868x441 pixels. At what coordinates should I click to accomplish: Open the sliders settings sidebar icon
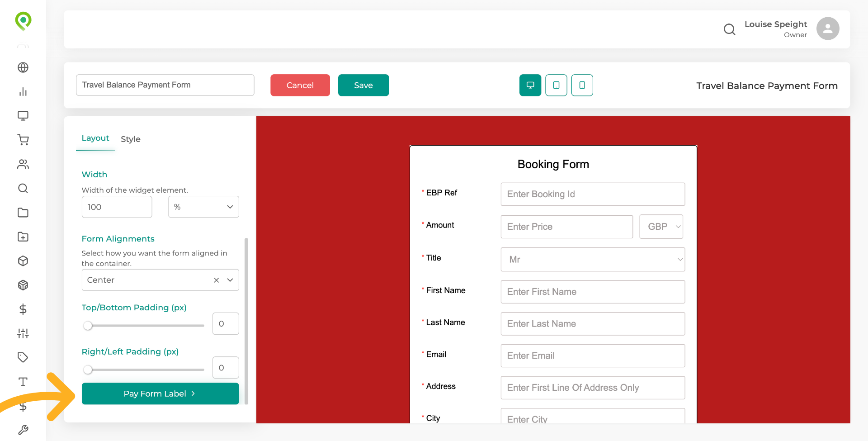pos(23,333)
